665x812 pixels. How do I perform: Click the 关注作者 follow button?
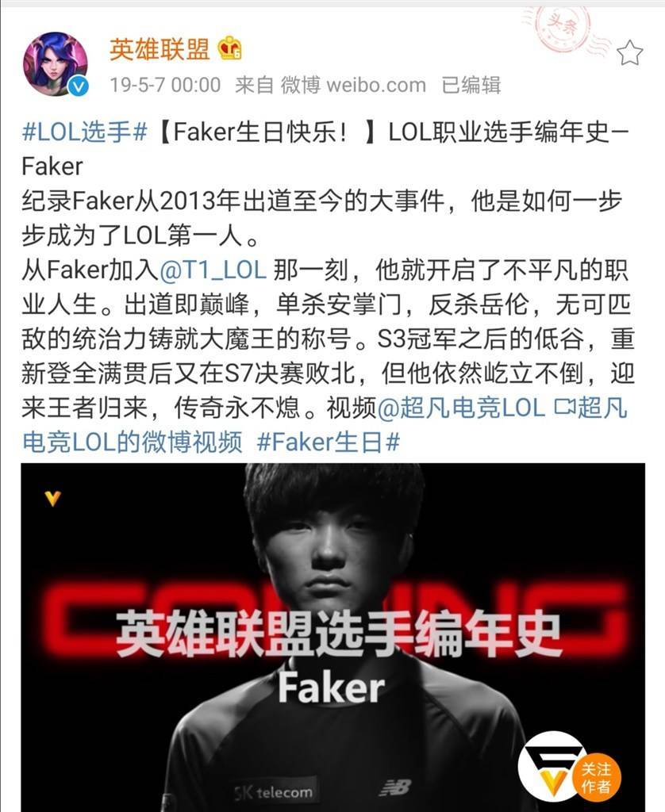596,777
